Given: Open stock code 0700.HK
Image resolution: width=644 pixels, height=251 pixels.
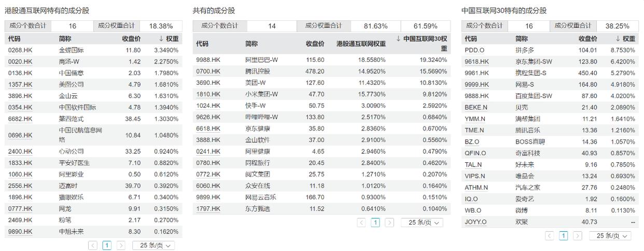Looking at the screenshot, I should point(208,72).
